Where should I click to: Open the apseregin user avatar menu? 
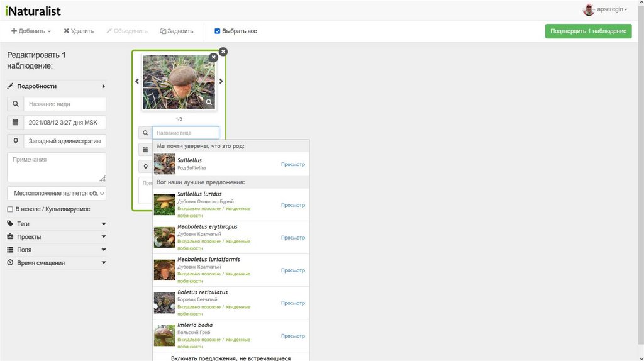[x=589, y=9]
